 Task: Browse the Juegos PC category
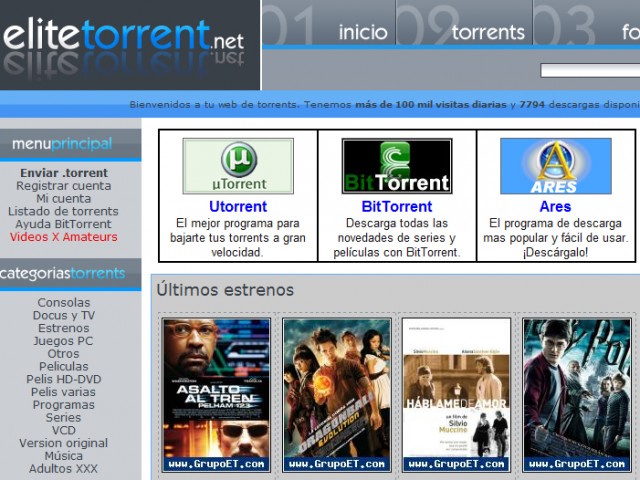(63, 341)
